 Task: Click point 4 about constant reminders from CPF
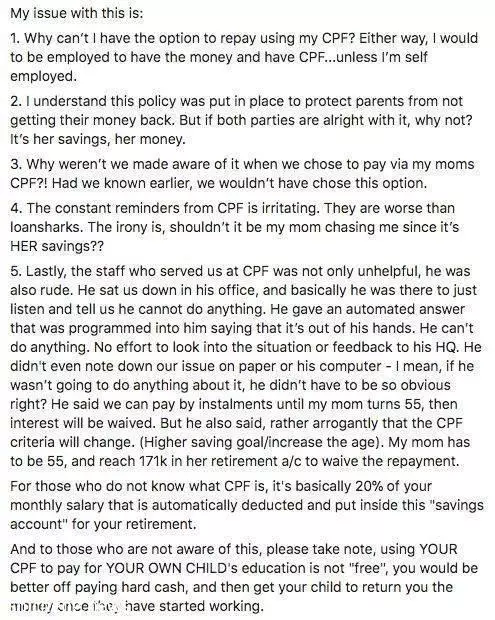click(x=234, y=227)
